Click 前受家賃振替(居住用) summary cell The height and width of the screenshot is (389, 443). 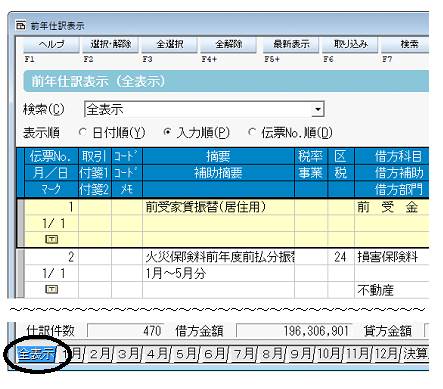pos(218,207)
